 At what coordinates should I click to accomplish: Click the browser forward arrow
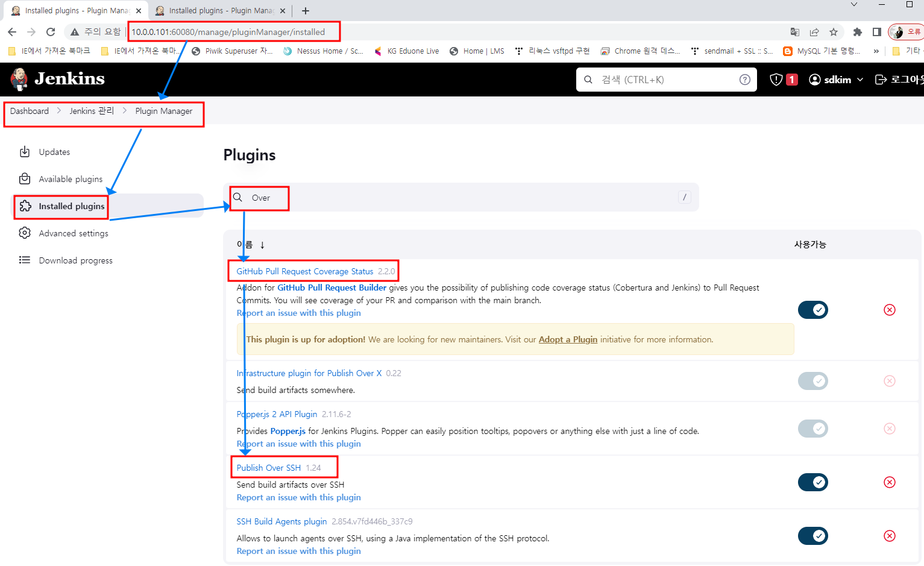coord(31,32)
